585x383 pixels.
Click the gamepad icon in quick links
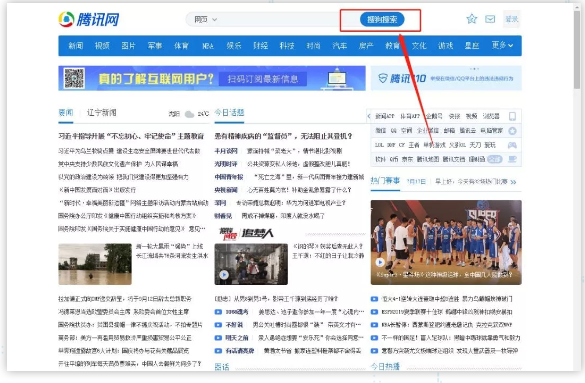click(512, 145)
